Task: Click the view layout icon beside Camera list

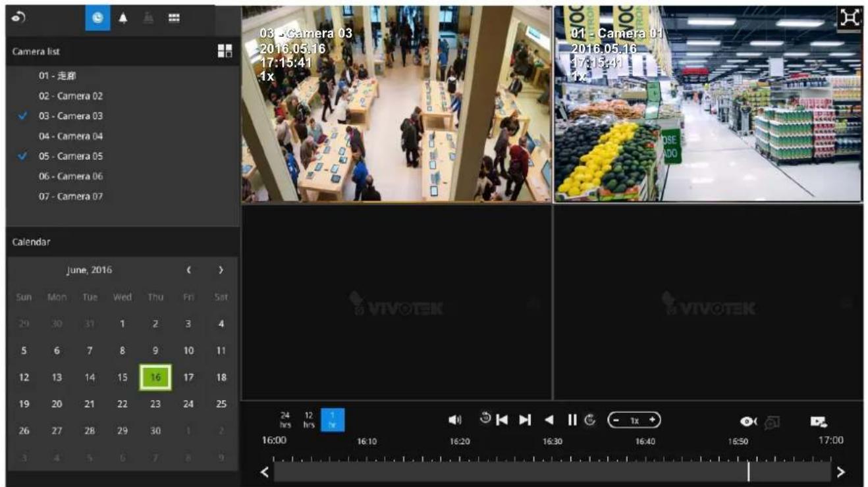Action: (225, 51)
